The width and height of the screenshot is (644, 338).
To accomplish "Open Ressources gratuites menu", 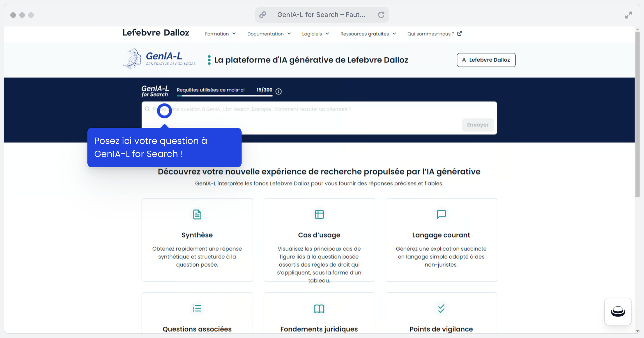I will click(368, 34).
